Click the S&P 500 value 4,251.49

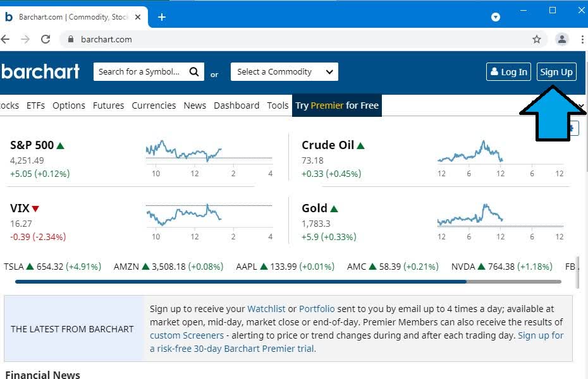click(27, 160)
